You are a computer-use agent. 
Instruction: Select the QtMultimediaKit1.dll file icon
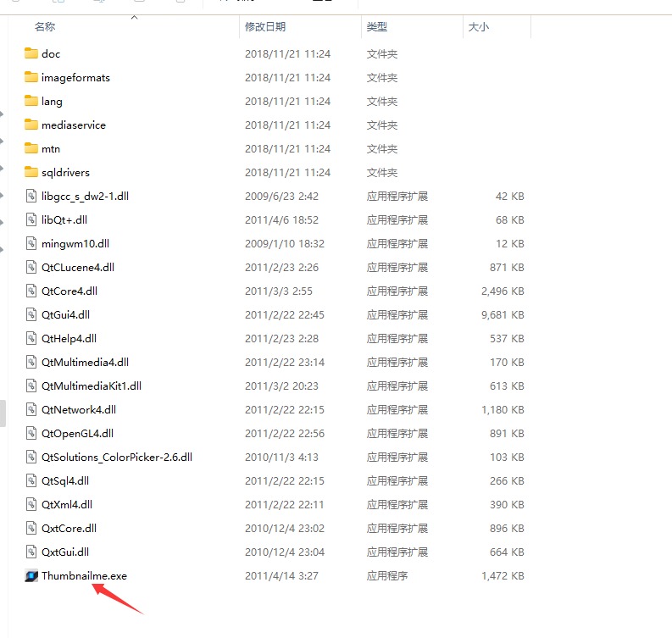point(31,386)
